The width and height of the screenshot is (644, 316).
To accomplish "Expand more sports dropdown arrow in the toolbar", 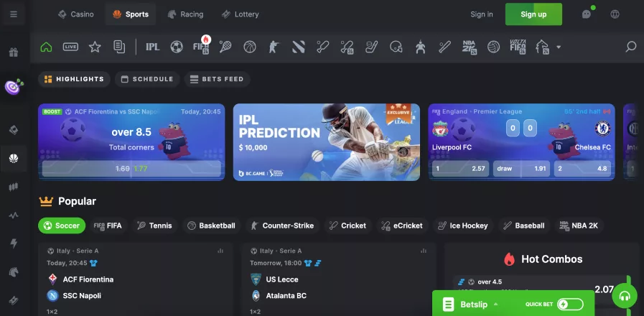I will pyautogui.click(x=558, y=47).
